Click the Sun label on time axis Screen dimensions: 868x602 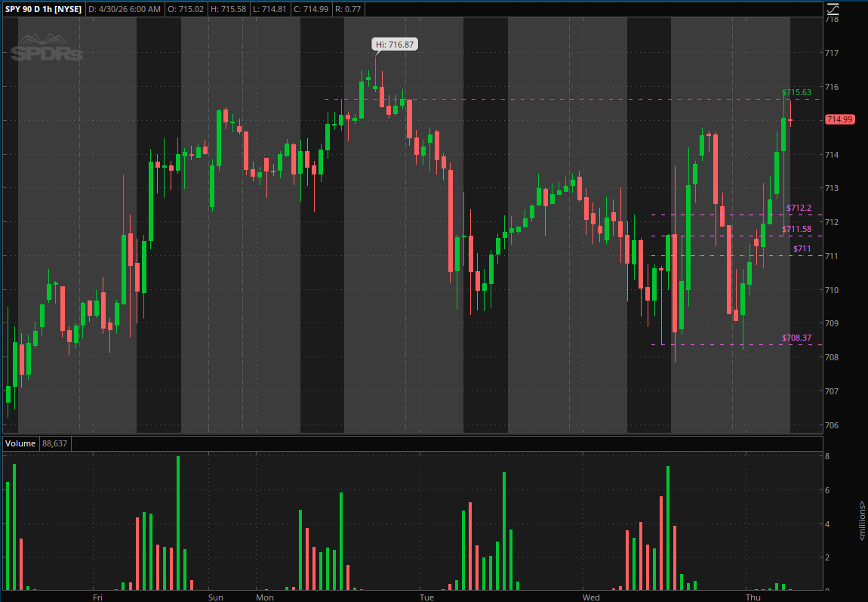coord(215,597)
